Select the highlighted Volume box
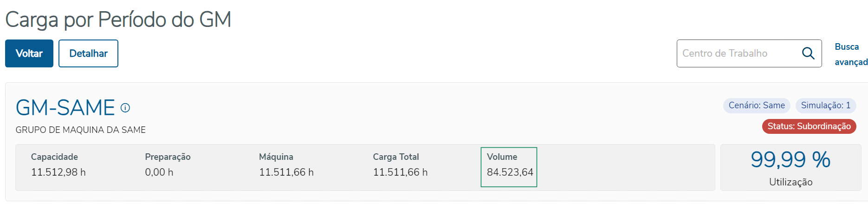 [x=509, y=167]
